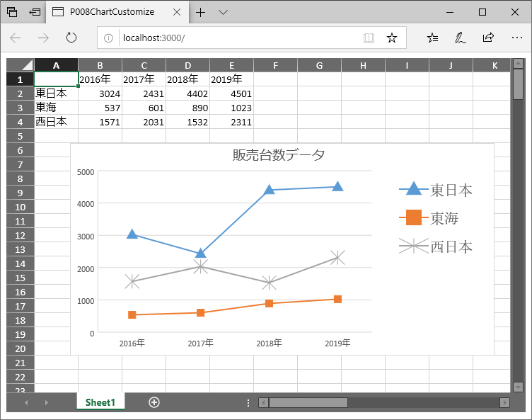This screenshot has width=532, height=420.
Task: Click the site information icon
Action: 108,38
